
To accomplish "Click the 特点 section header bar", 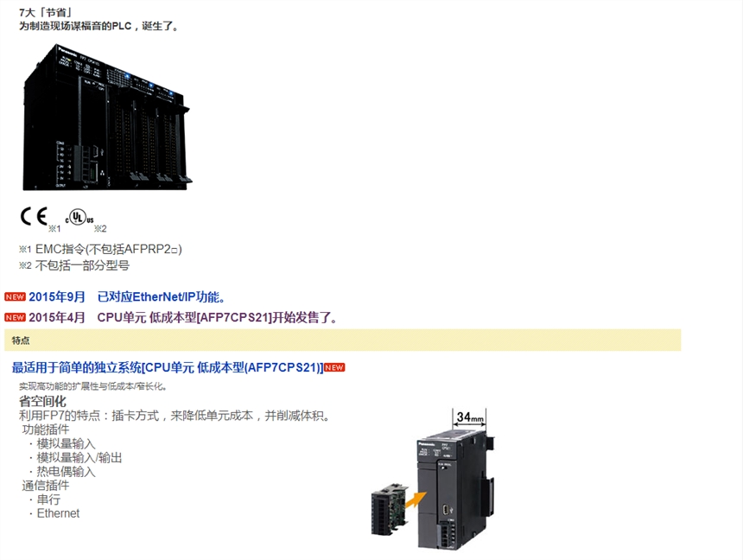I will (x=343, y=340).
